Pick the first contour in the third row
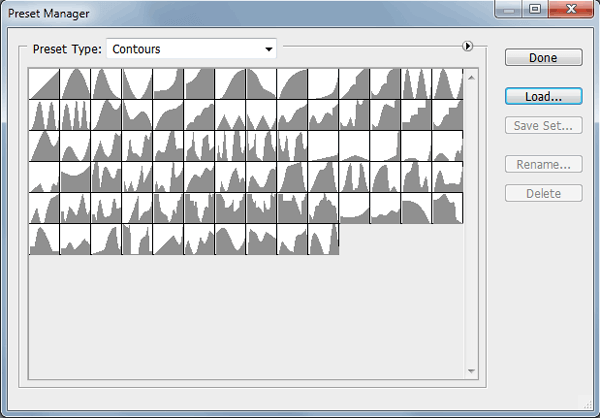The height and width of the screenshot is (418, 600). [x=45, y=146]
